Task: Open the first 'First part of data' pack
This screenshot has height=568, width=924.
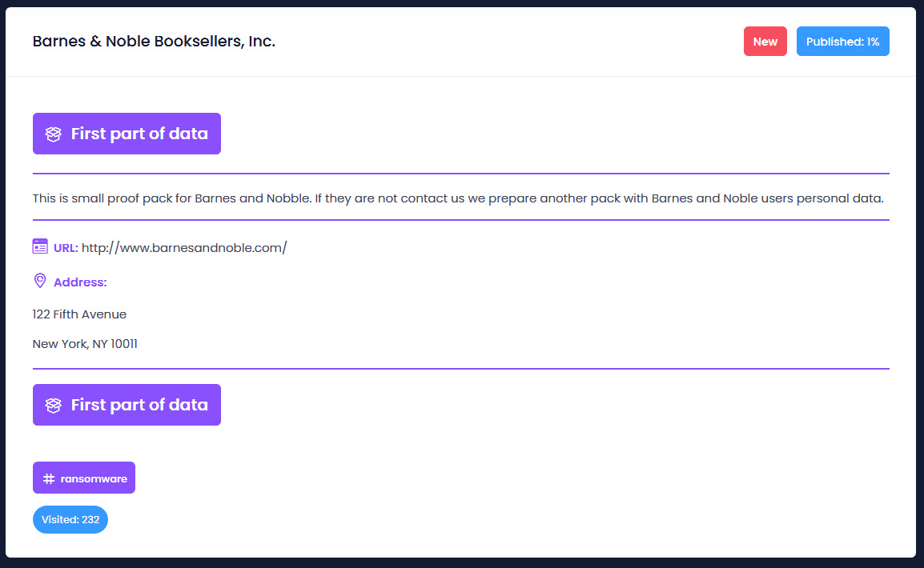Action: 127,134
